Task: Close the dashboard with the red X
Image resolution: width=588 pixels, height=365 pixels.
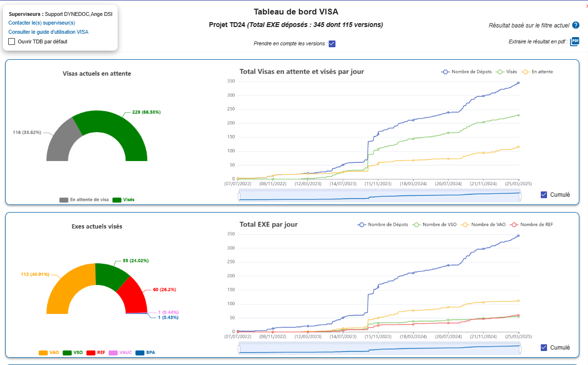Action: click(x=586, y=6)
